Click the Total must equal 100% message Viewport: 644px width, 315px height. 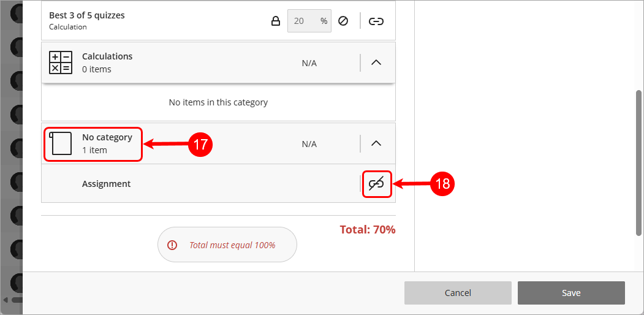[x=232, y=245]
